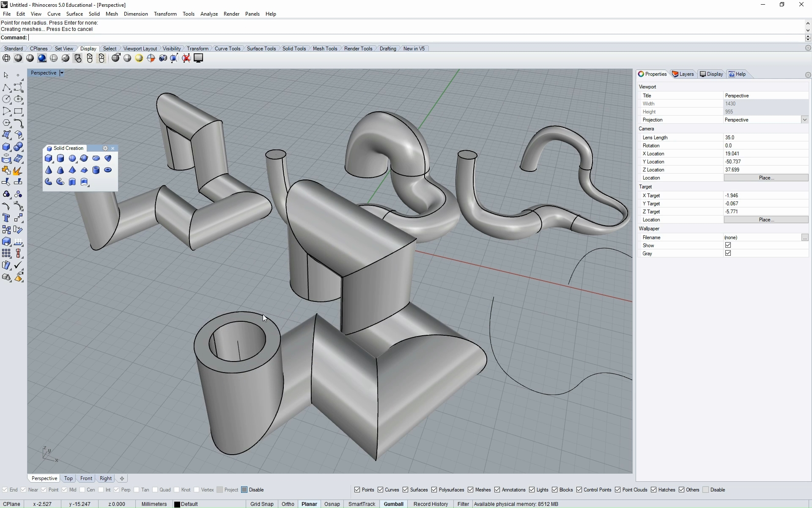Open the Solid menu
812x508 pixels.
(x=94, y=14)
